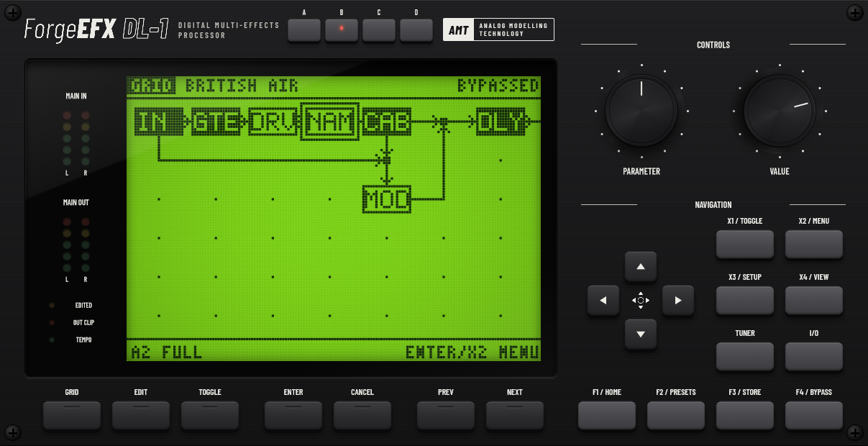Click the right arrow navigation button

tap(677, 301)
